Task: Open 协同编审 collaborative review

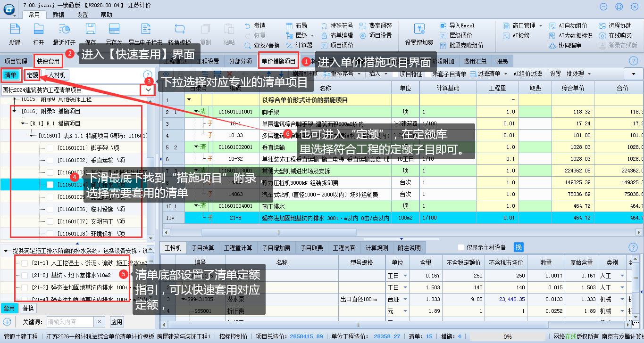Action: tap(565, 45)
